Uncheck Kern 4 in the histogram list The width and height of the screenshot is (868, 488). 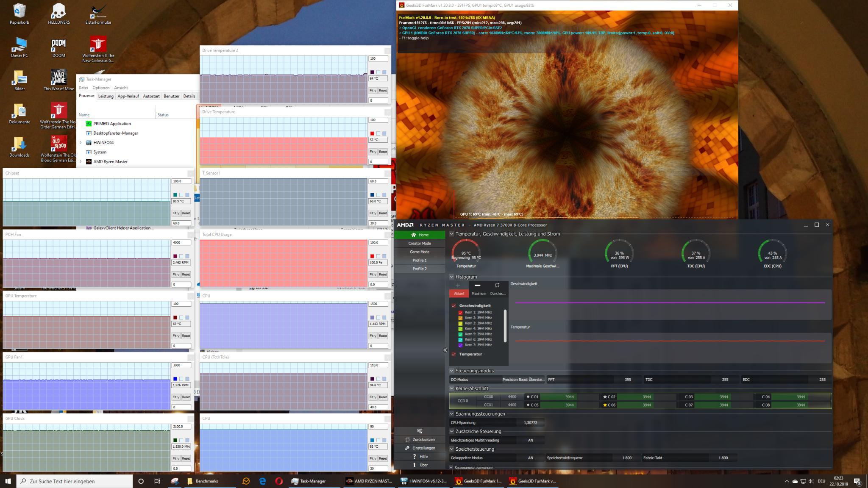[x=460, y=329]
